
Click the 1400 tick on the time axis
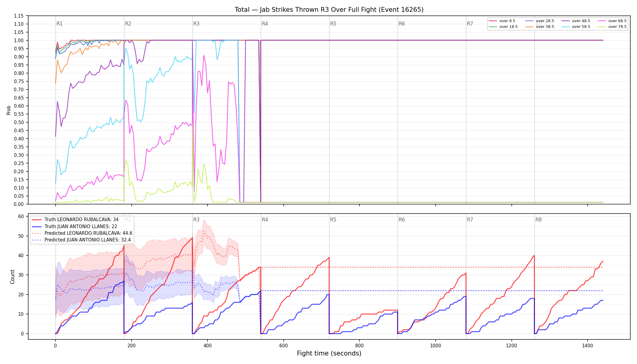click(x=588, y=345)
